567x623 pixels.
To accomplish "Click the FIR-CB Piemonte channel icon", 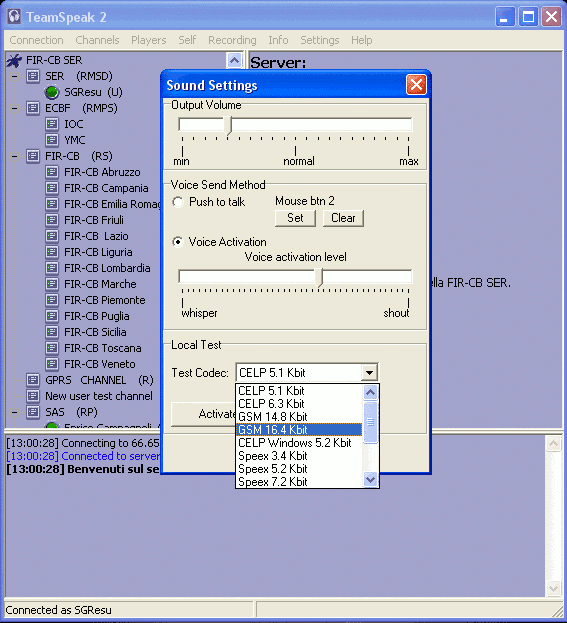I will pyautogui.click(x=52, y=300).
